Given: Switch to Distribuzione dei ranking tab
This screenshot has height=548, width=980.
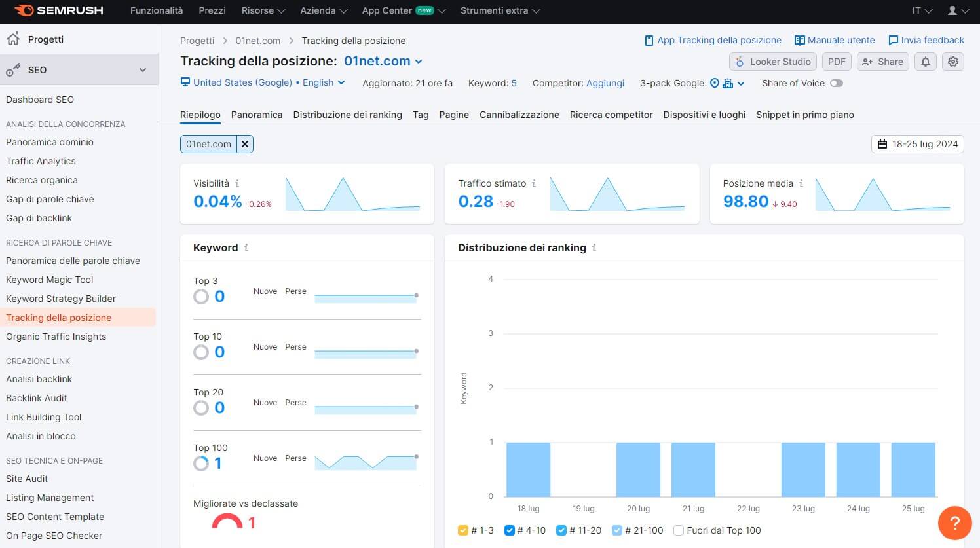Looking at the screenshot, I should click(x=348, y=115).
